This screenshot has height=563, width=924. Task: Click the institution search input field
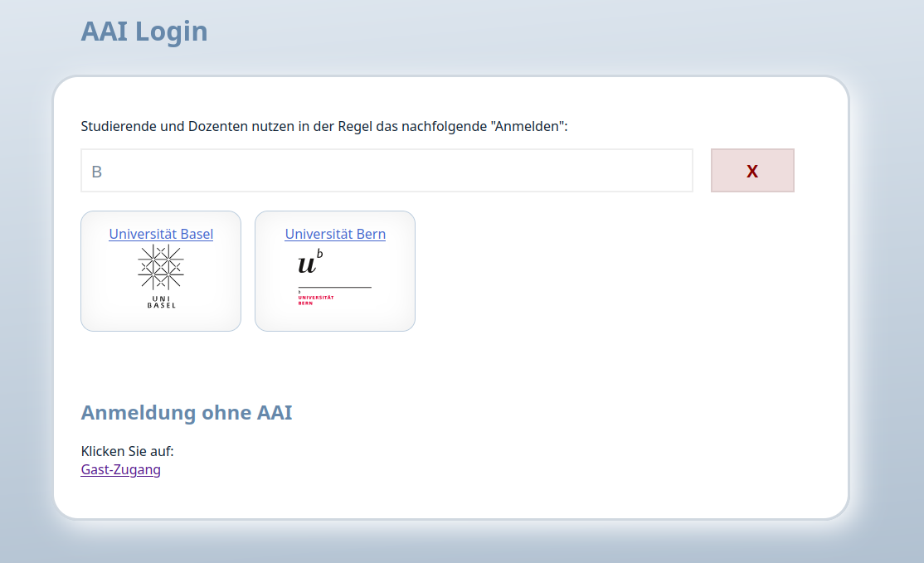point(387,171)
